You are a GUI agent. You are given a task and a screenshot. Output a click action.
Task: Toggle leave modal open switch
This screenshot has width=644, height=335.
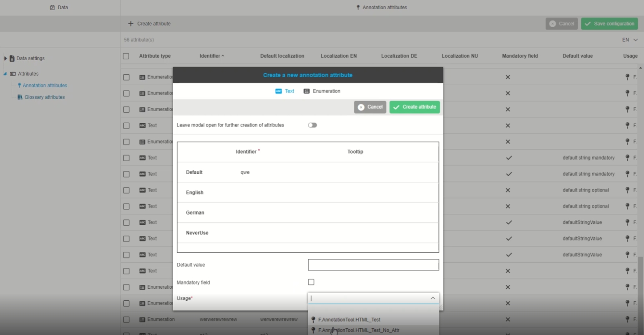tap(312, 125)
